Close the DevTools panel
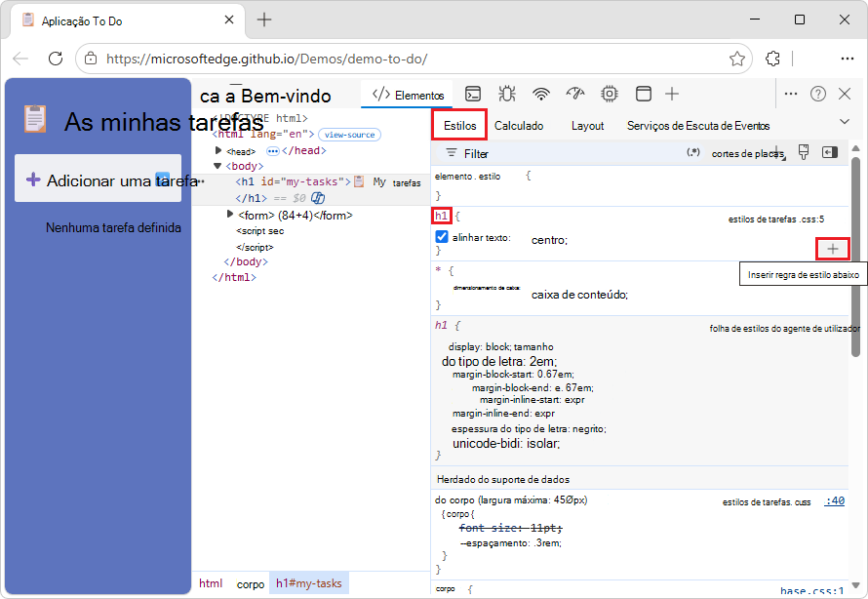868x599 pixels. (x=845, y=94)
